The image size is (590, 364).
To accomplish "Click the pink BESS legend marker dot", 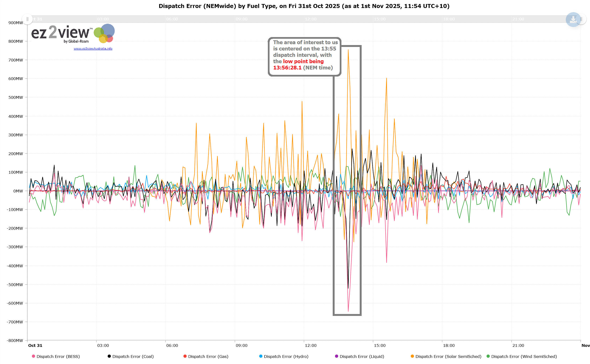I will pyautogui.click(x=34, y=356).
